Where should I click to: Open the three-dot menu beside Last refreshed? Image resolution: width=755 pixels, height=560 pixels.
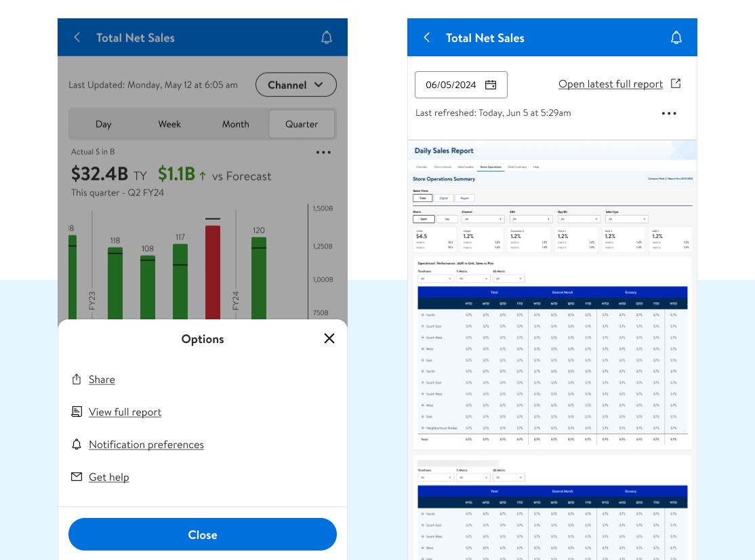[x=669, y=113]
